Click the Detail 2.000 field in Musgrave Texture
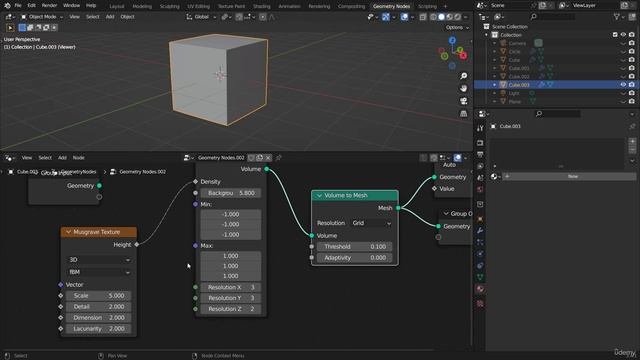This screenshot has height=360, width=640. click(98, 307)
